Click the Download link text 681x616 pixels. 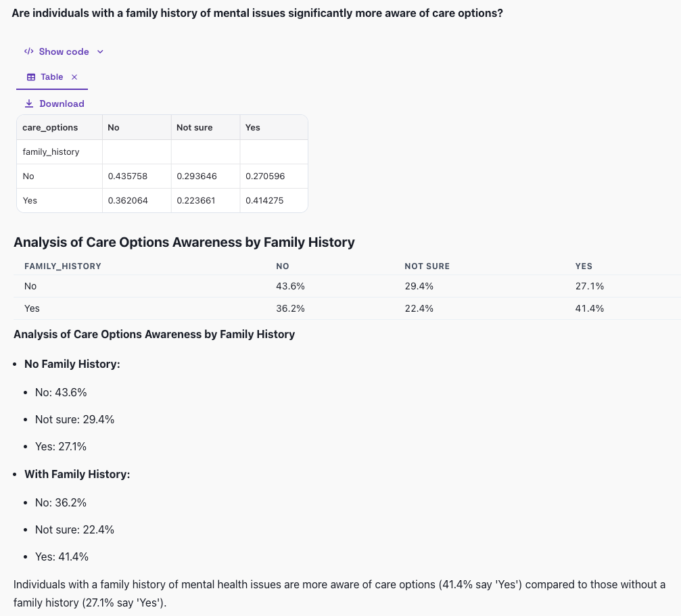pyautogui.click(x=62, y=103)
